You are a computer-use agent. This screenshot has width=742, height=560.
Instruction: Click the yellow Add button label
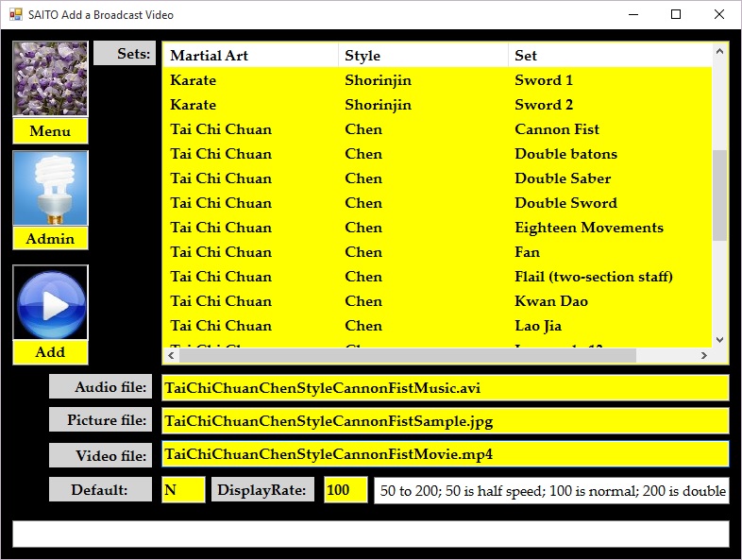(x=50, y=352)
